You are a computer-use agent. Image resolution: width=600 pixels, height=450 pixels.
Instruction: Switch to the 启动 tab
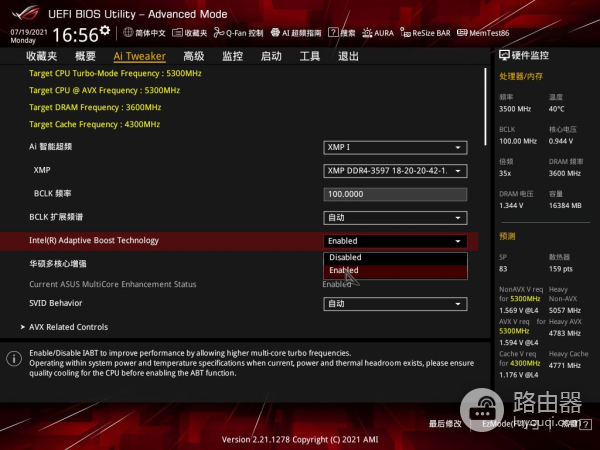tap(271, 57)
